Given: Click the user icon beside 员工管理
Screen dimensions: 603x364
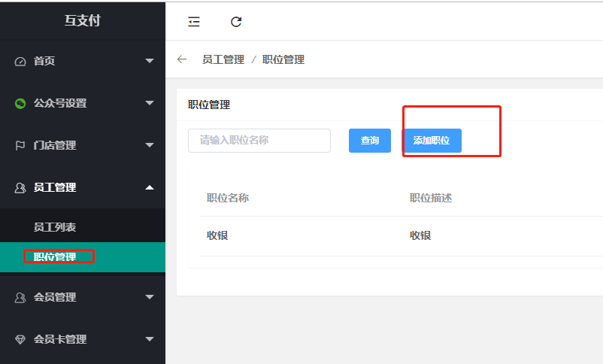Looking at the screenshot, I should click(20, 188).
